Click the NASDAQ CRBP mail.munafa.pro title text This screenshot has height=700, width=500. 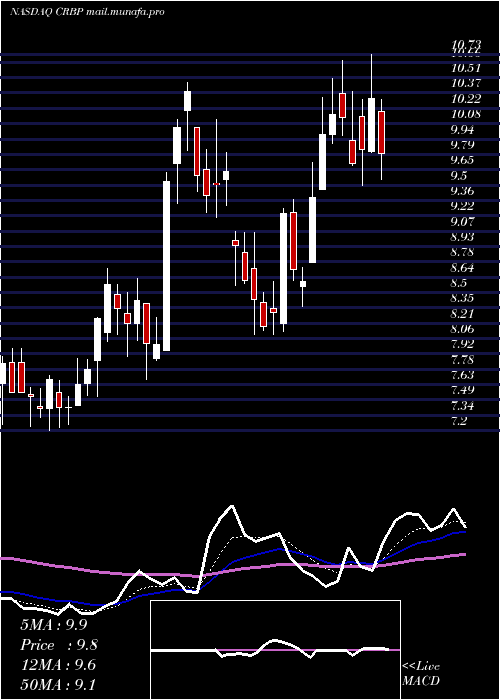tap(87, 12)
